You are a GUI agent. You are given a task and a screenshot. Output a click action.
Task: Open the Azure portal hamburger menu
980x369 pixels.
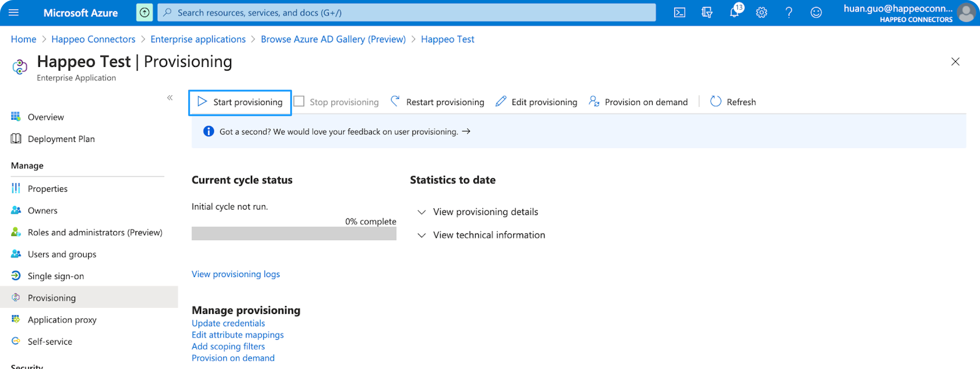point(14,13)
